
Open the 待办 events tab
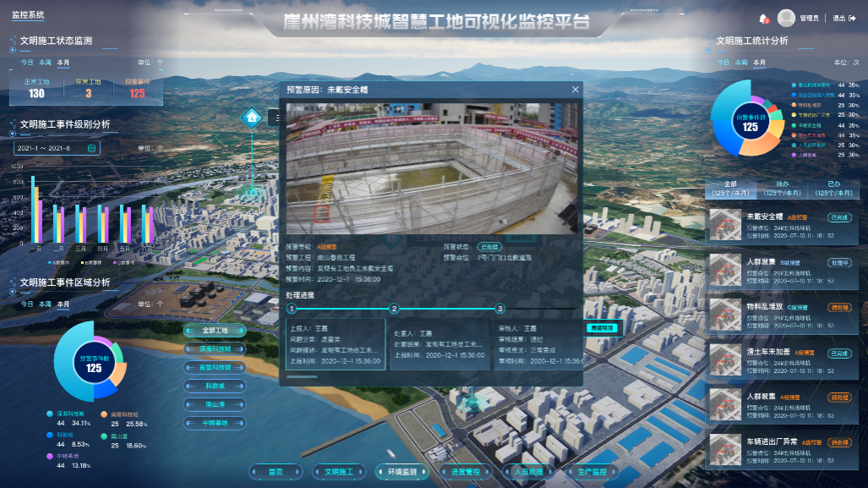click(783, 188)
